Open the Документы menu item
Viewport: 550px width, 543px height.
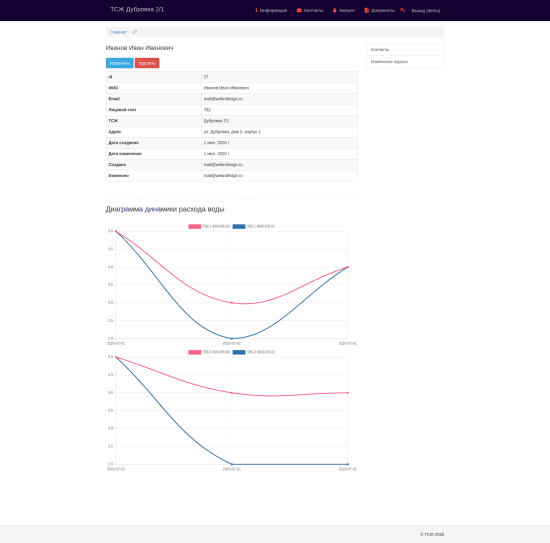[382, 11]
